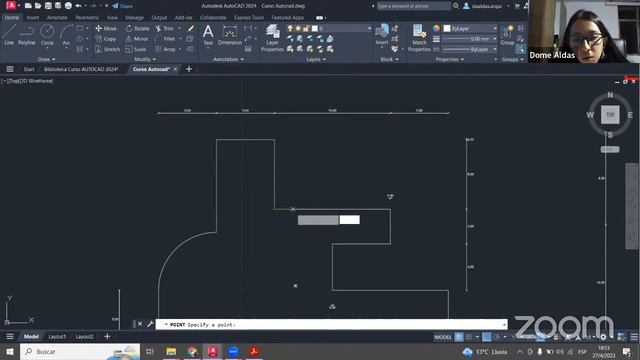
Task: Click the Move tool
Action: [x=106, y=29]
